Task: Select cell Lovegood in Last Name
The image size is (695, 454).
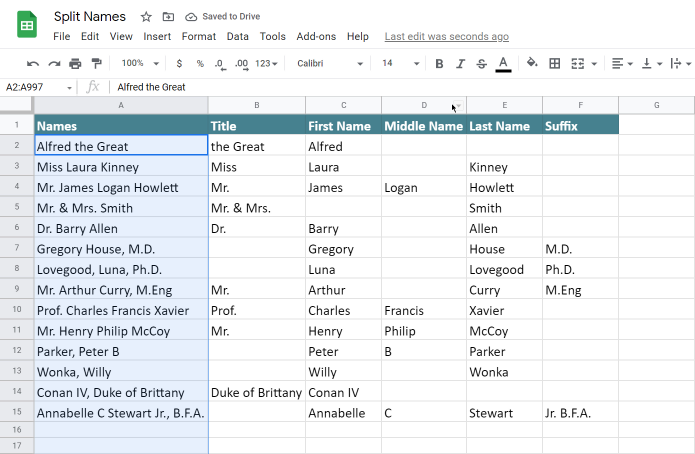Action: coord(504,269)
